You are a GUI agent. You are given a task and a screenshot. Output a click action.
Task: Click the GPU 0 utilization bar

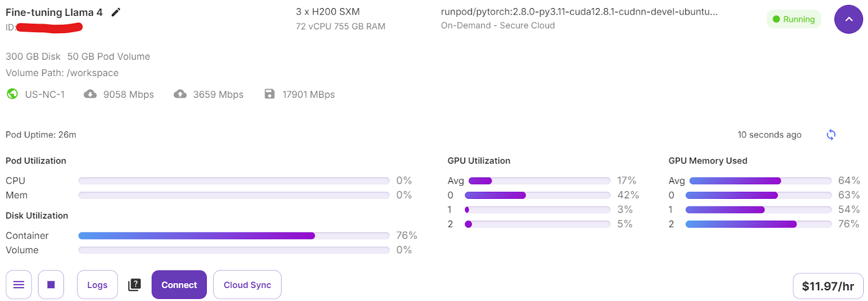point(538,195)
